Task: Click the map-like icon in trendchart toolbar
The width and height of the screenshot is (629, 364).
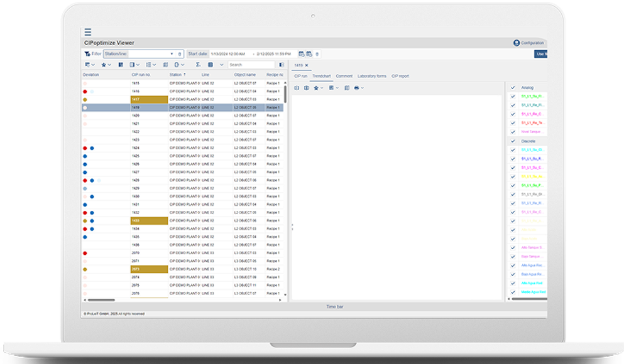Action: 347,88
